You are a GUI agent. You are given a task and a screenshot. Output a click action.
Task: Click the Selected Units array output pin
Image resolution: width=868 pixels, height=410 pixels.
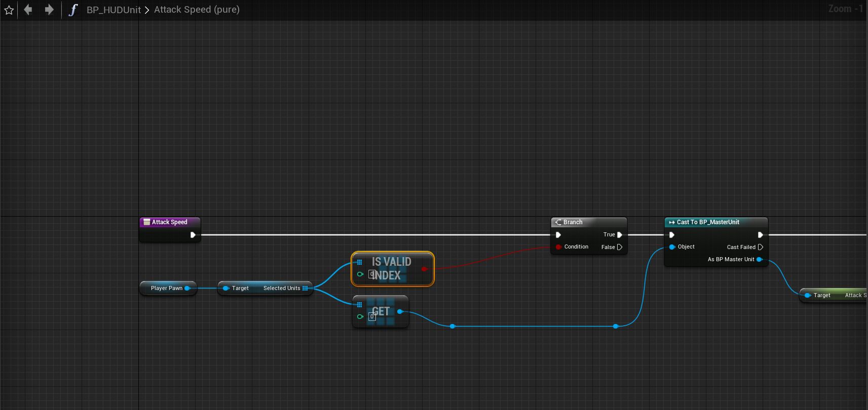305,288
